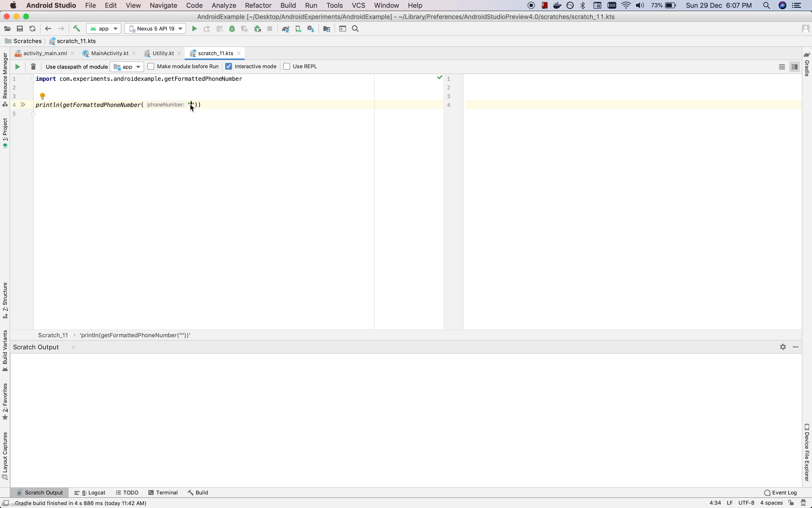Open the Build Variants side panel
This screenshot has height=508, width=812.
pos(5,351)
